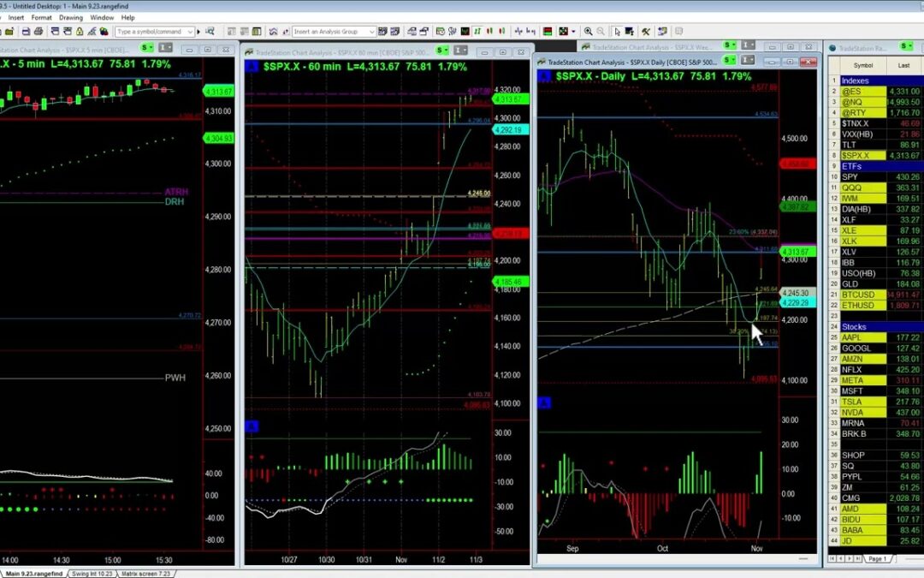Image resolution: width=924 pixels, height=578 pixels.
Task: Switch to the Matrix screen 7.23 workspace tab
Action: 145,573
